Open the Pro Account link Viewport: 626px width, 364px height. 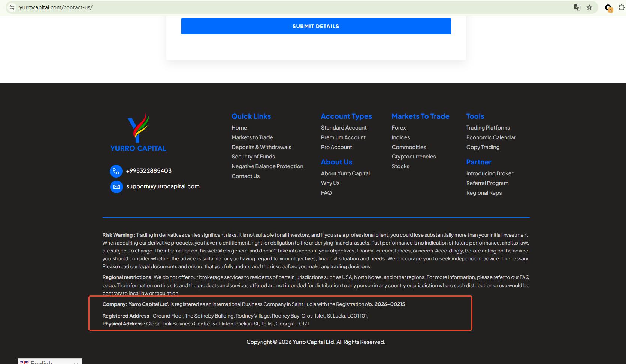pyautogui.click(x=336, y=147)
